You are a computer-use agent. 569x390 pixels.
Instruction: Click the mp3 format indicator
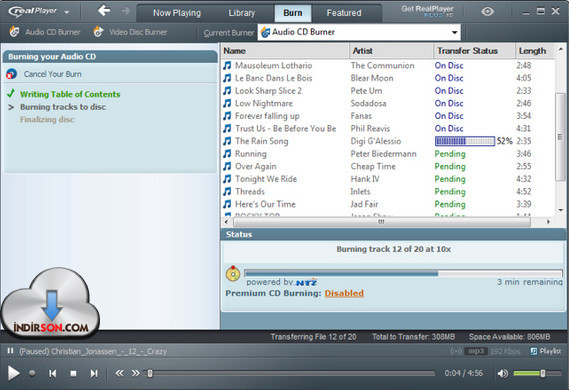tap(476, 351)
